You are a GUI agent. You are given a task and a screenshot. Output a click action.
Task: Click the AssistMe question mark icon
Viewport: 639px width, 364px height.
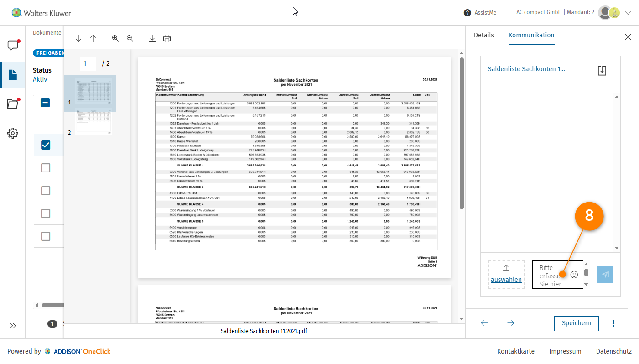tap(468, 13)
